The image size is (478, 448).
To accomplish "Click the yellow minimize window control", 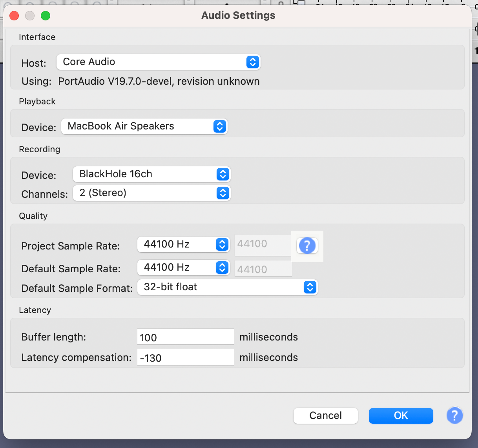I will (x=30, y=15).
